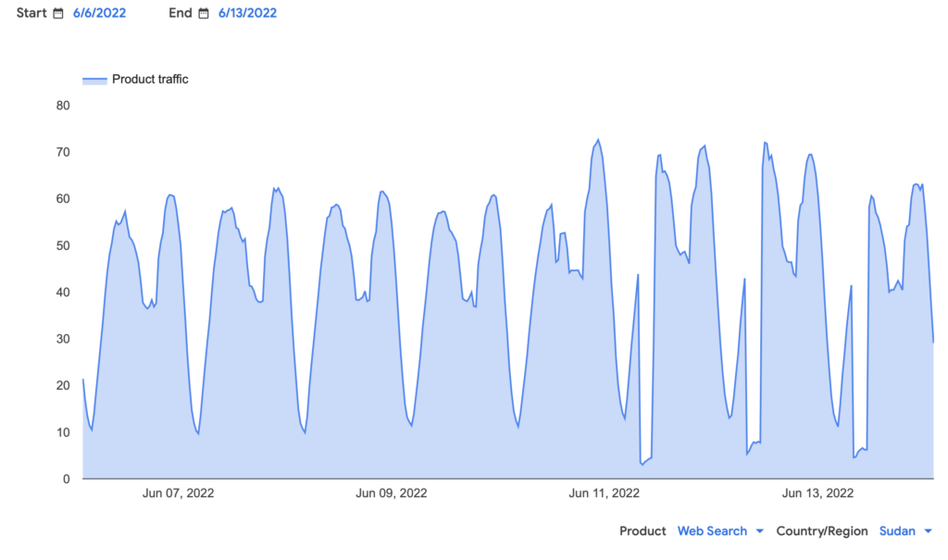Click the 70 y-axis value
Image resolution: width=948 pixels, height=560 pixels.
(63, 153)
